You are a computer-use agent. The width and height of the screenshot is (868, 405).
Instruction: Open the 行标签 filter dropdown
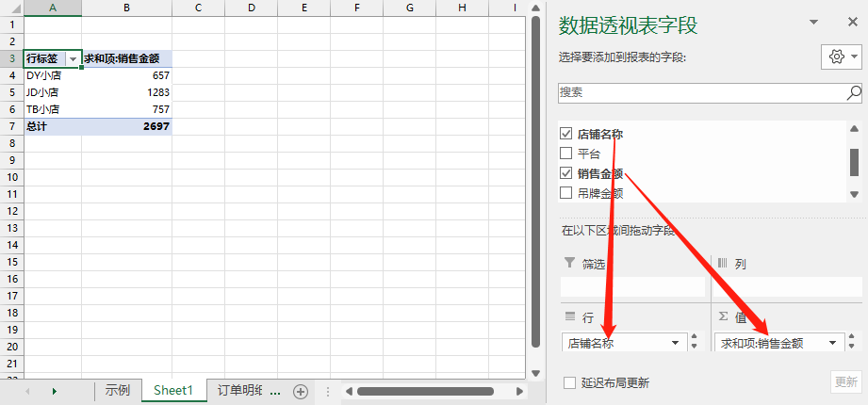pos(74,58)
